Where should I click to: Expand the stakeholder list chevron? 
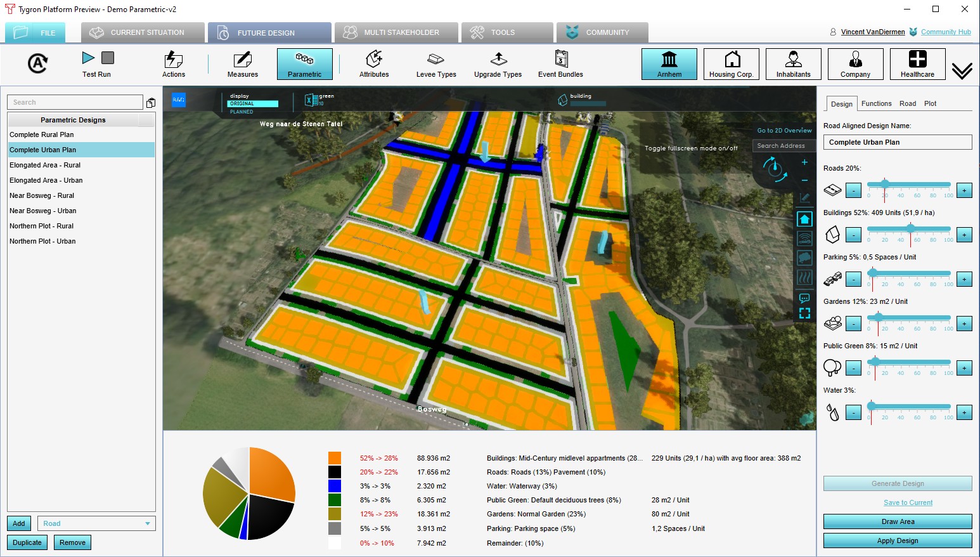(x=962, y=70)
